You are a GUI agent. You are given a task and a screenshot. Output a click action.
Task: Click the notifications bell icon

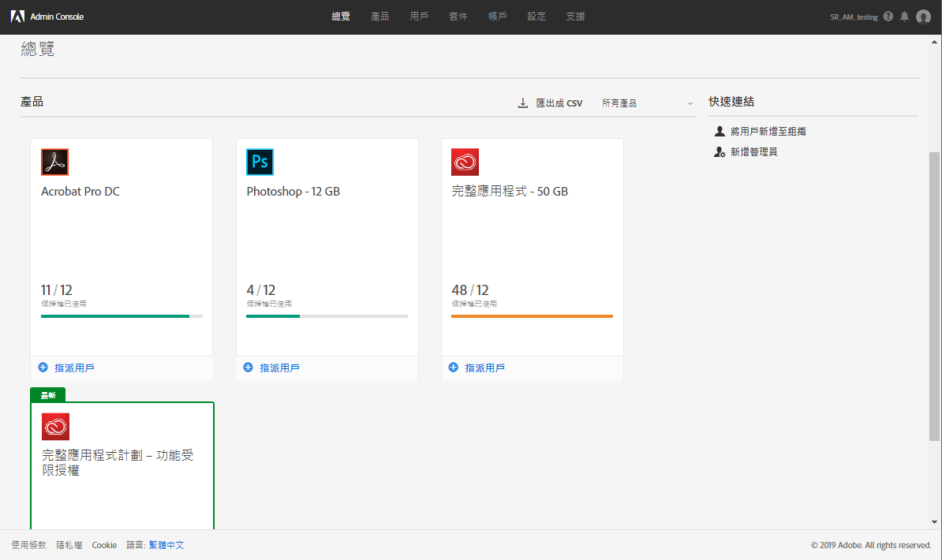(x=904, y=16)
